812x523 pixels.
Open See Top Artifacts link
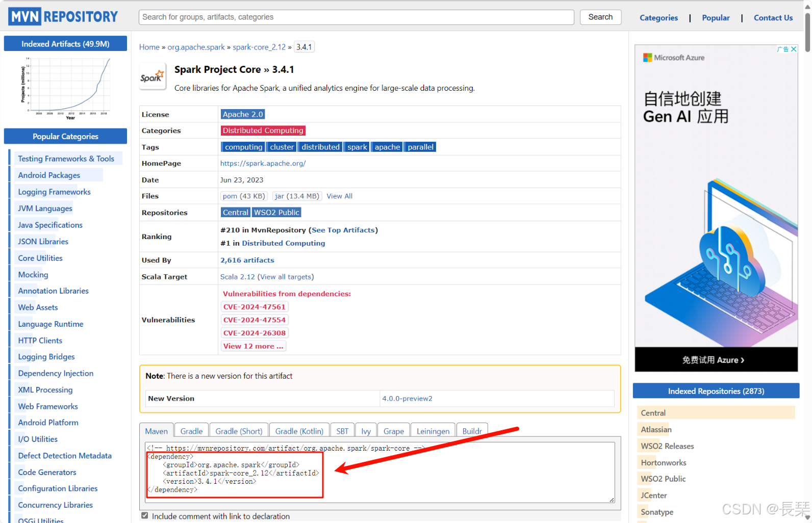point(343,230)
